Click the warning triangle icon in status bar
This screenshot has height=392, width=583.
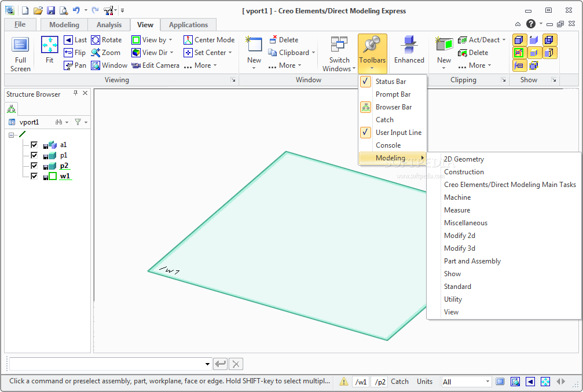[x=344, y=381]
